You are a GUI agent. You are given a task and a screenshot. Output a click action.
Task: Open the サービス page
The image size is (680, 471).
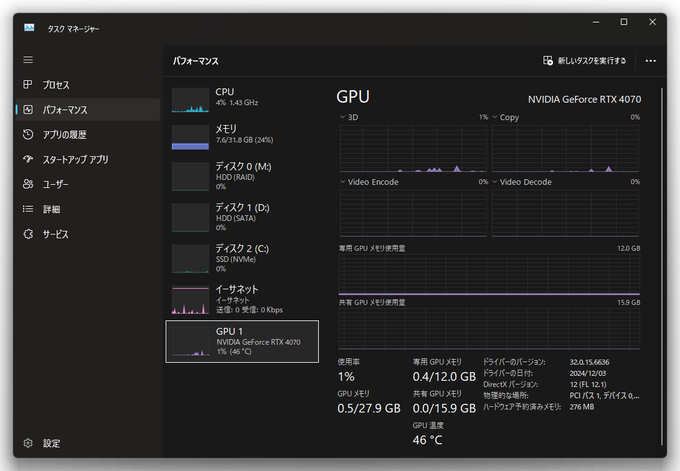point(88,234)
